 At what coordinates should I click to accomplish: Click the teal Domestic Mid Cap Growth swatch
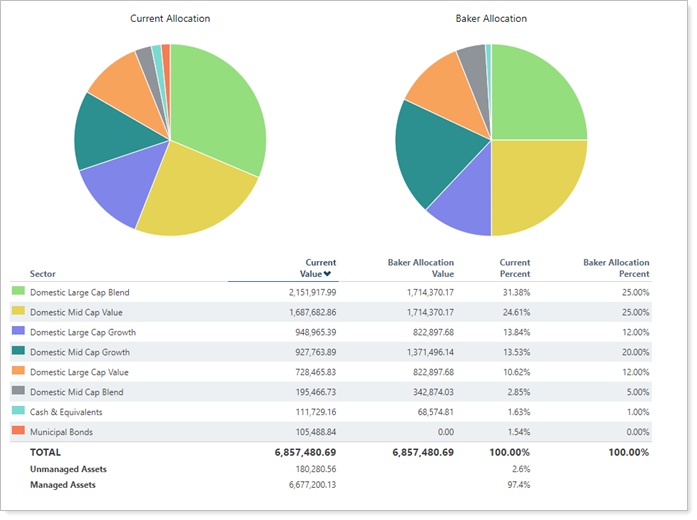[x=17, y=352]
